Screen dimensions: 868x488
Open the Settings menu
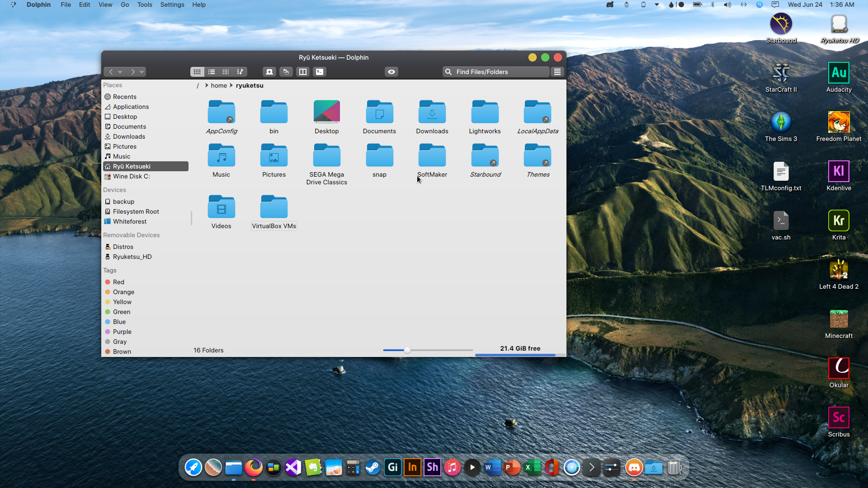pyautogui.click(x=172, y=5)
